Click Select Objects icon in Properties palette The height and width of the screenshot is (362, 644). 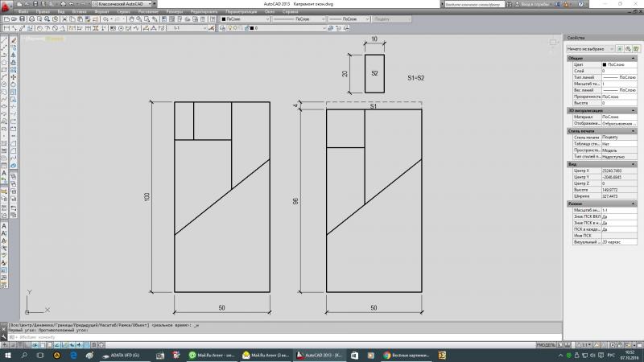628,49
